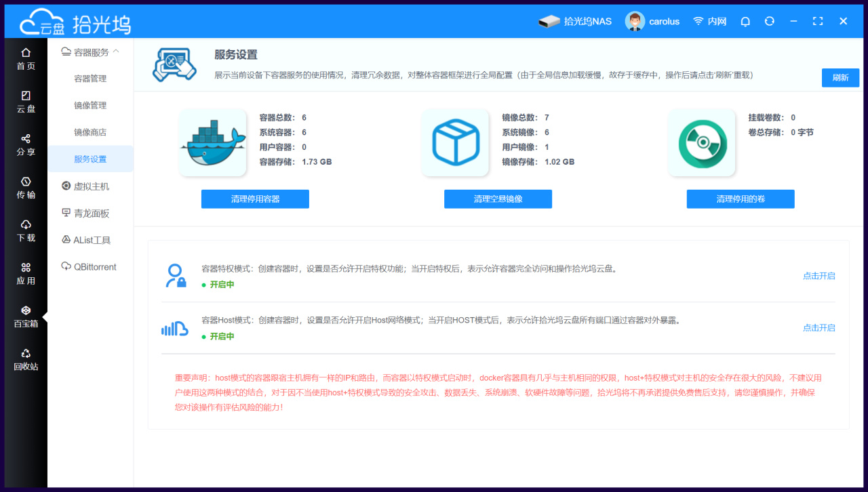
Task: Open the 传输 transfer section
Action: tap(26, 188)
